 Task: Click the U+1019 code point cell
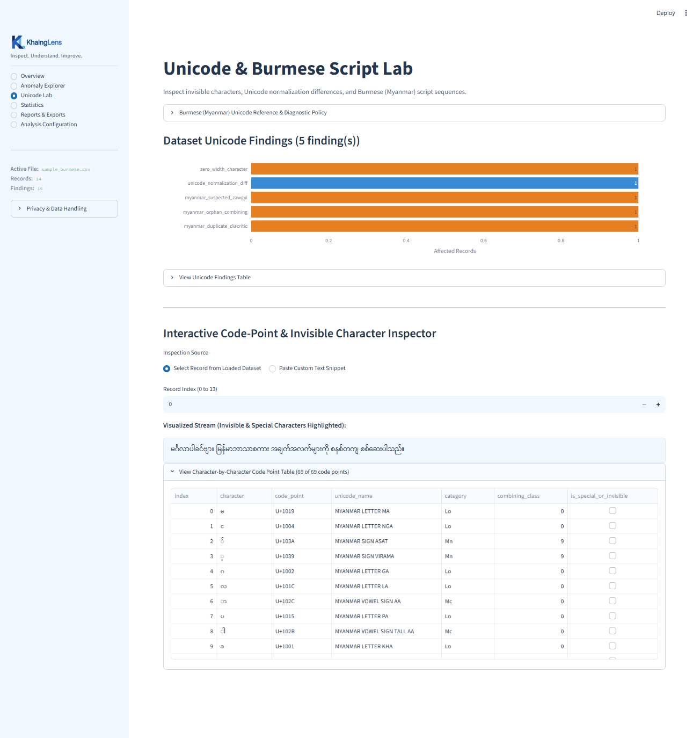coord(301,511)
